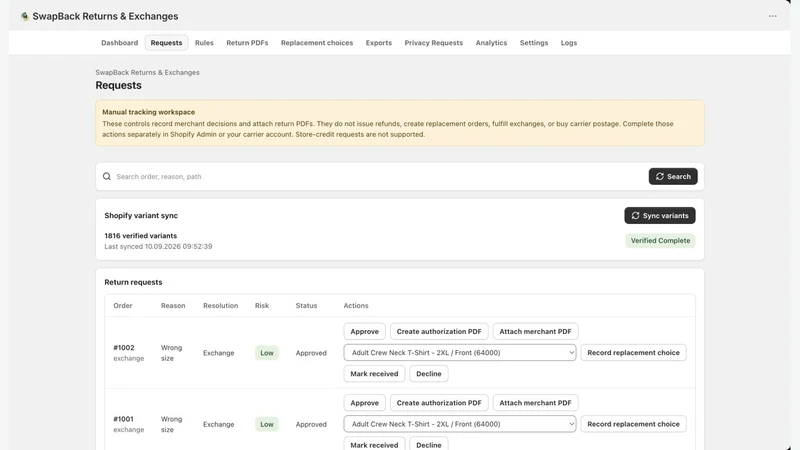Record replacement choice for order #1001
Image resolution: width=800 pixels, height=450 pixels.
click(633, 424)
